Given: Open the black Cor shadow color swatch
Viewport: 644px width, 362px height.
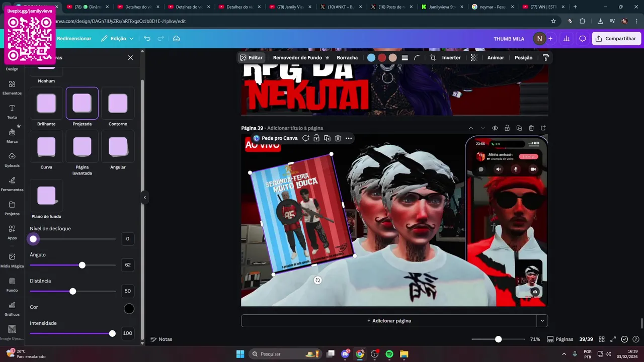Looking at the screenshot, I should pos(129,309).
